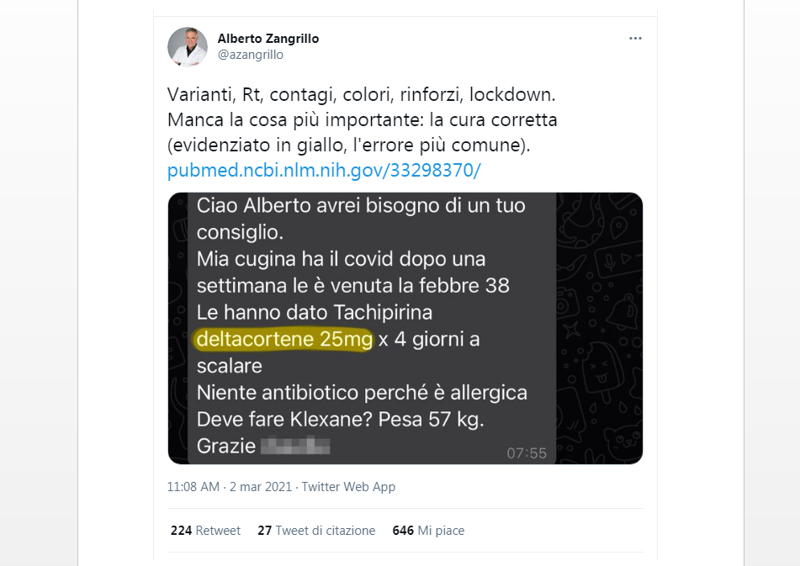Viewport: 800px width, 566px height.
Task: Click the @azangrillo handle
Action: point(250,55)
